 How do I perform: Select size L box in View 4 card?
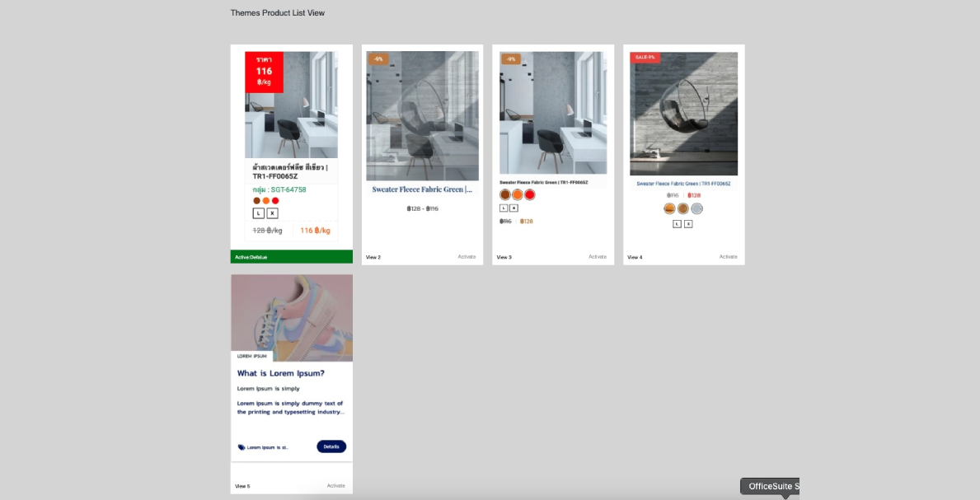[x=678, y=224]
